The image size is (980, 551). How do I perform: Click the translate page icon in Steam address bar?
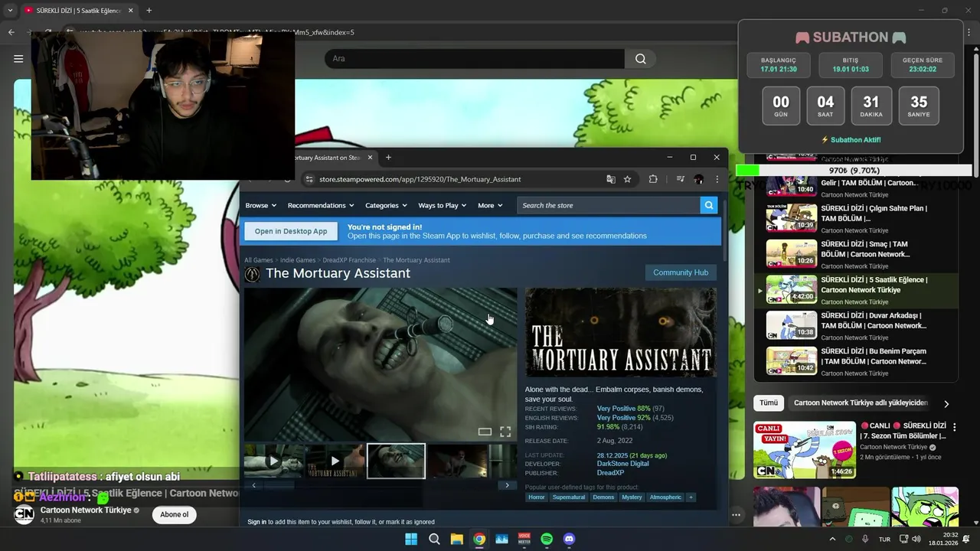click(x=611, y=179)
